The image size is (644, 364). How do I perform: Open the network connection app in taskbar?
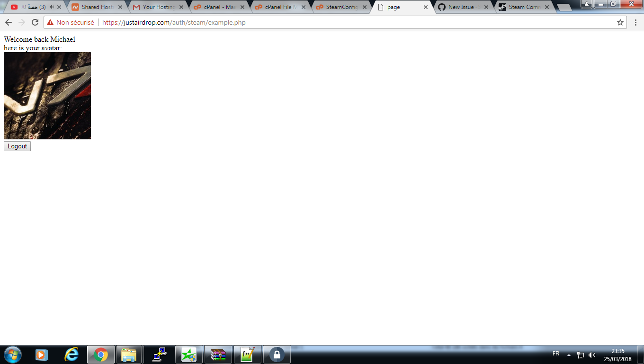point(160,355)
